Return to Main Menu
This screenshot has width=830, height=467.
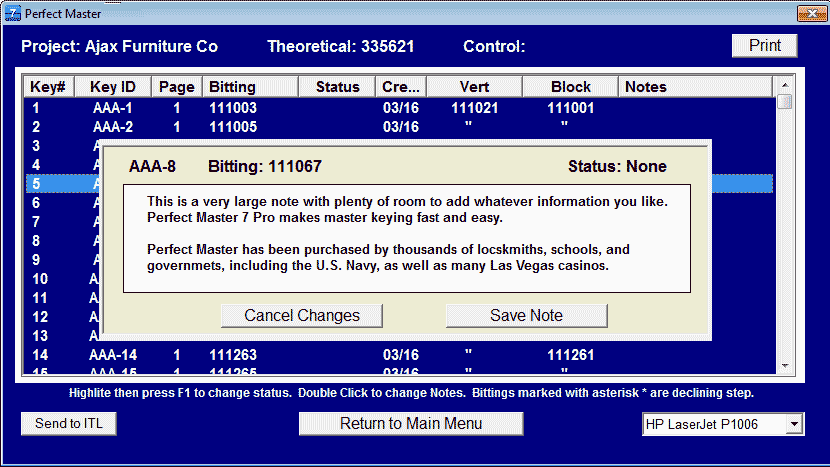(411, 424)
